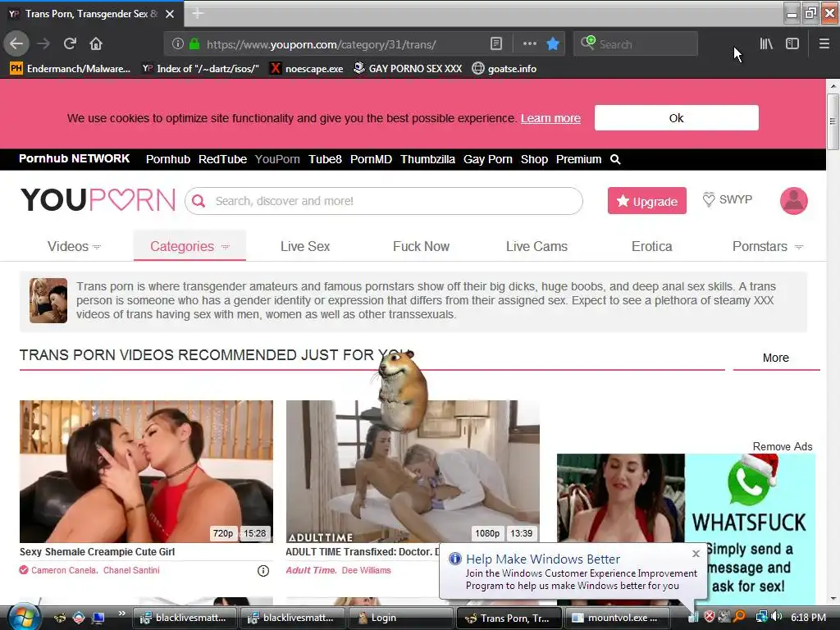Open the Erotica tab
The image size is (840, 630).
click(651, 246)
